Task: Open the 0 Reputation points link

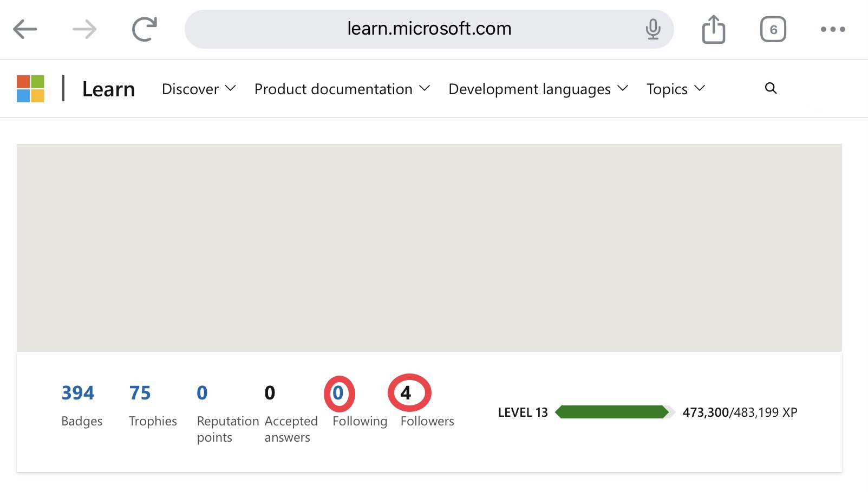Action: tap(203, 393)
